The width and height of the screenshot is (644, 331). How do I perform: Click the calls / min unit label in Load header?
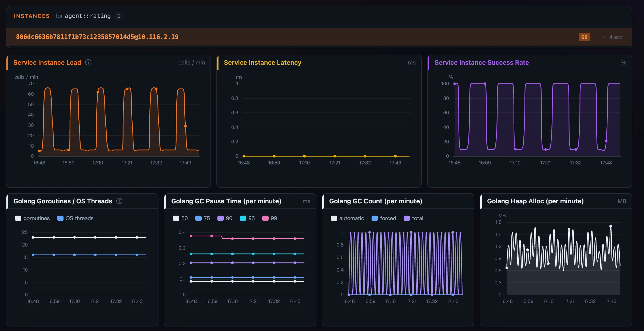pos(192,63)
